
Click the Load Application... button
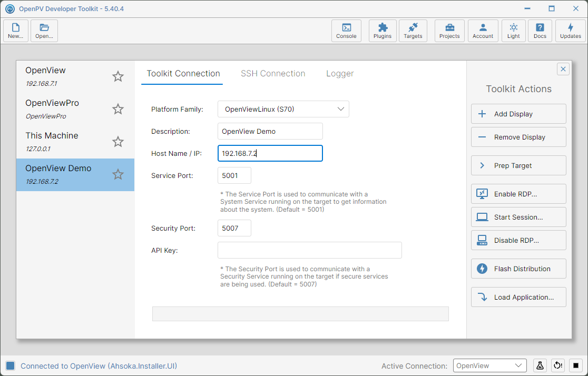(518, 298)
